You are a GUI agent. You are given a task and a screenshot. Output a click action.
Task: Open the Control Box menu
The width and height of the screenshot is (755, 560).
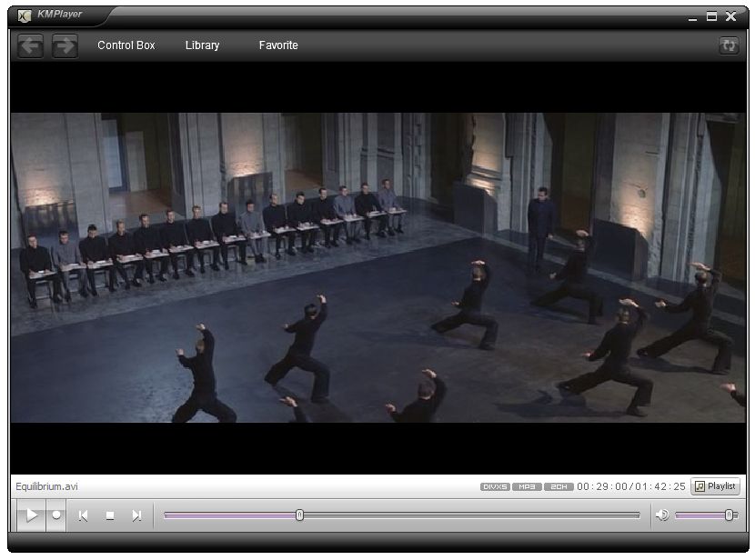pyautogui.click(x=126, y=45)
